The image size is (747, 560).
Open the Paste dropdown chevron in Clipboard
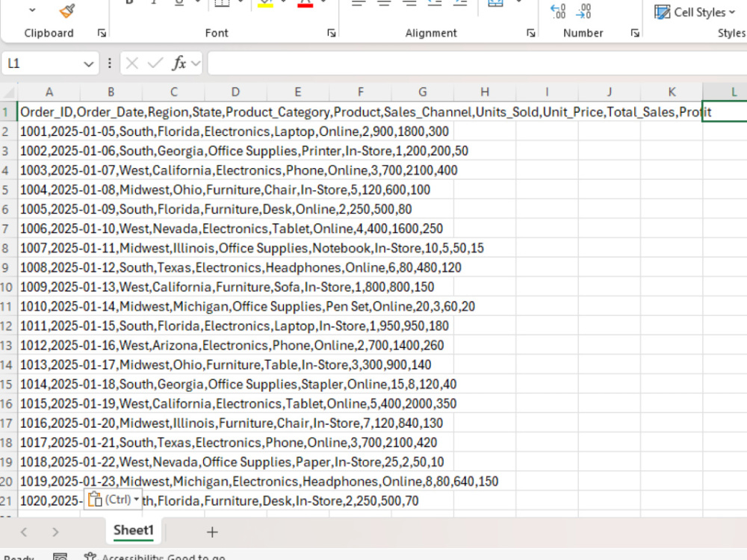[x=32, y=10]
